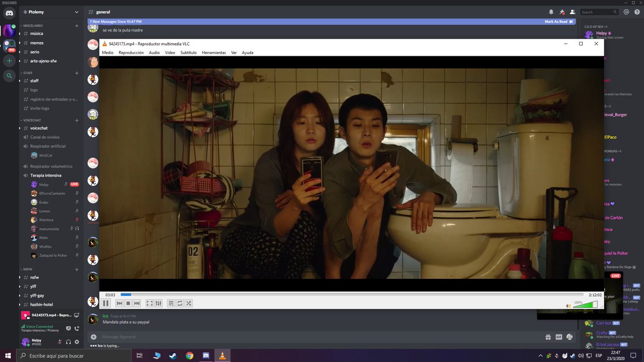This screenshot has width=644, height=362.
Task: Skip to next media in VLC
Action: click(137, 304)
